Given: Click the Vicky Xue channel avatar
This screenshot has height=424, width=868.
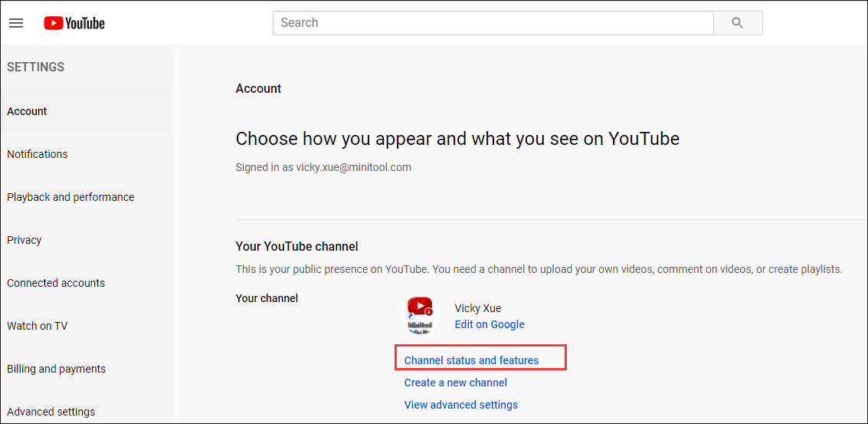Looking at the screenshot, I should click(x=421, y=315).
